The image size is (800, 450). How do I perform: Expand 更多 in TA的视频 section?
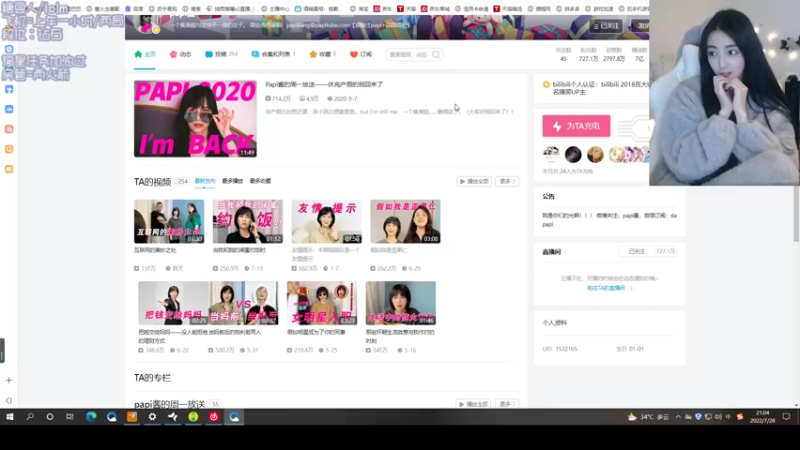507,181
